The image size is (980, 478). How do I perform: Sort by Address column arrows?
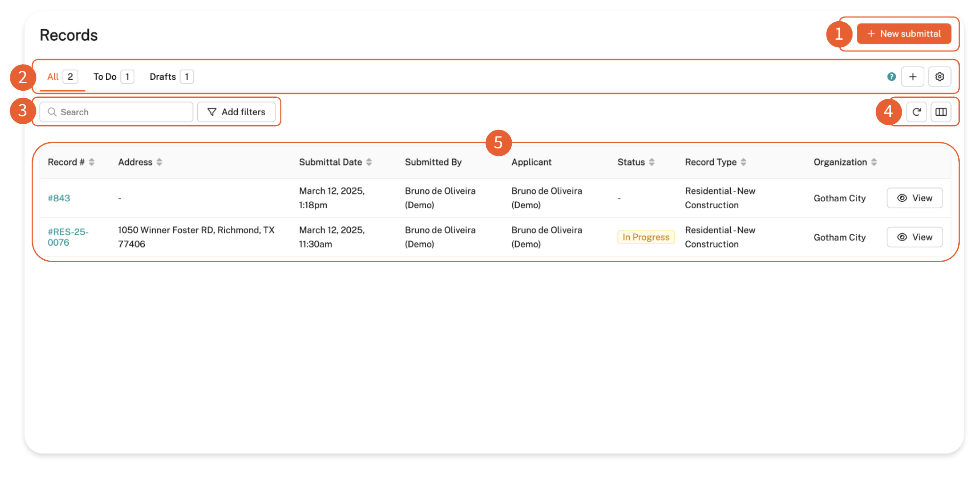pos(159,162)
